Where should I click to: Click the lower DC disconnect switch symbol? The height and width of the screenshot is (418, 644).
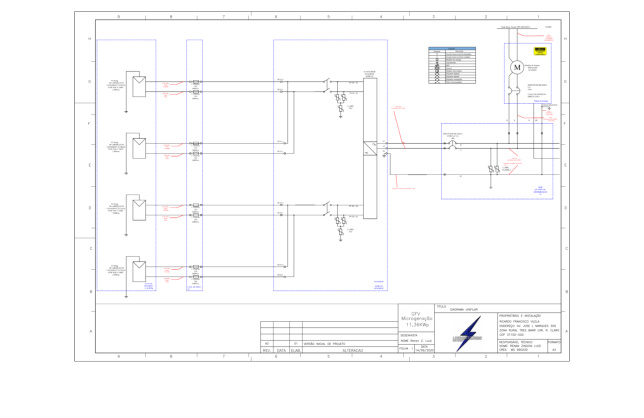click(327, 209)
